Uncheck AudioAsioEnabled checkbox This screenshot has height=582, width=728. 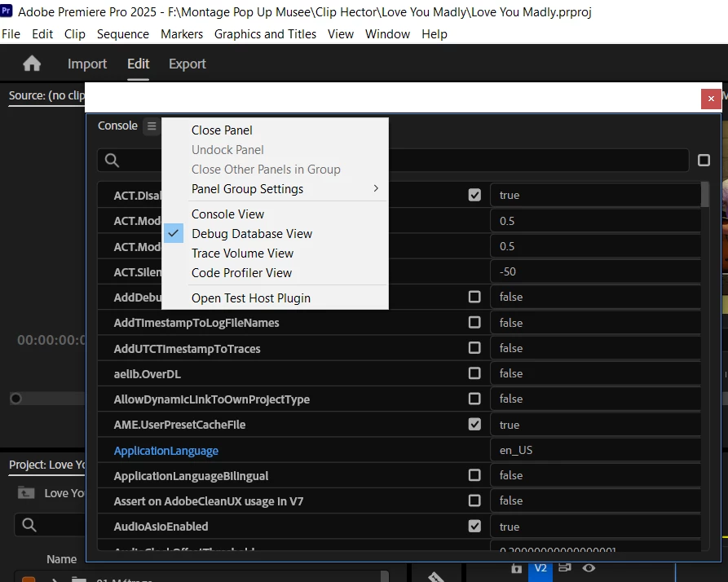point(474,526)
